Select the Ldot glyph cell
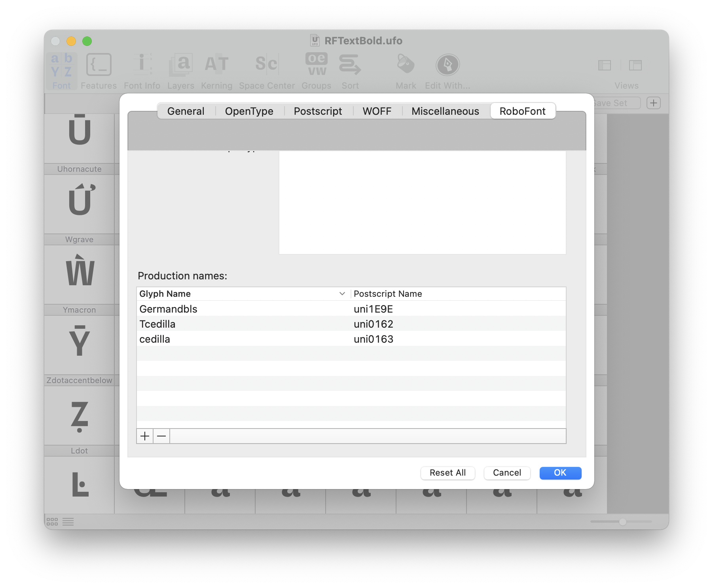This screenshot has height=588, width=713. coord(80,480)
